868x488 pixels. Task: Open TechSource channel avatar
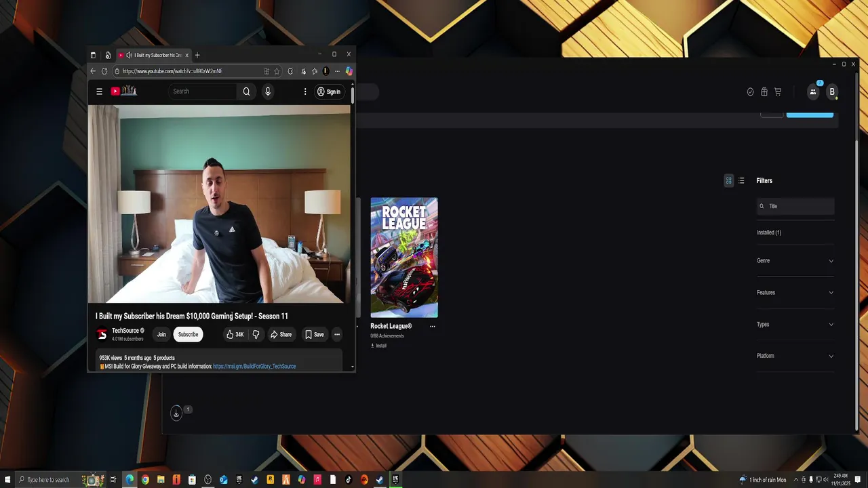click(102, 334)
